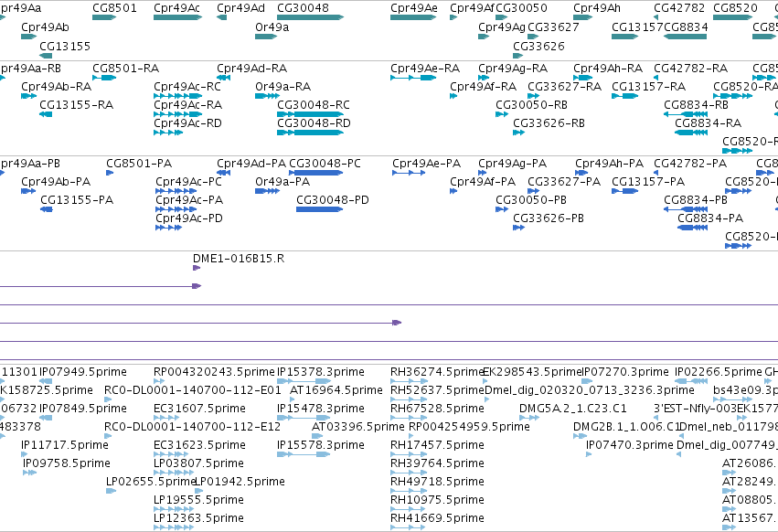The width and height of the screenshot is (778, 532).
Task: Click EST LP03807.5prime
Action: point(198,463)
